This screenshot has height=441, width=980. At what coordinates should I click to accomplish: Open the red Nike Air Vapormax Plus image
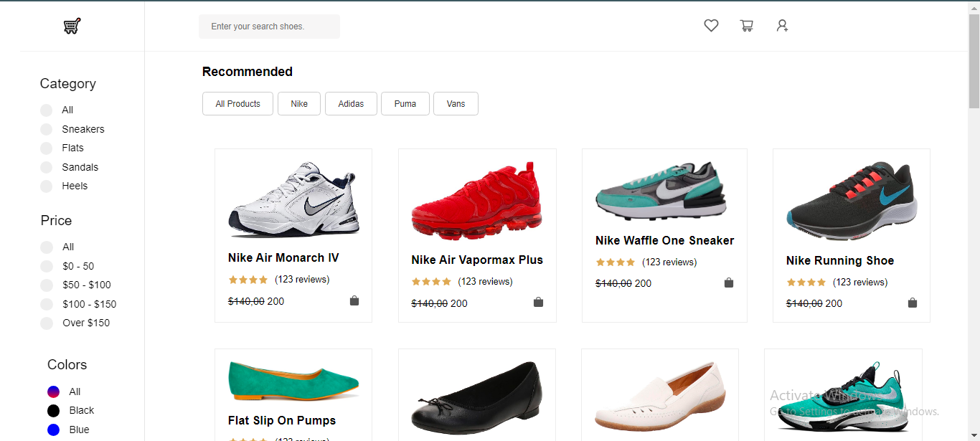coord(476,201)
